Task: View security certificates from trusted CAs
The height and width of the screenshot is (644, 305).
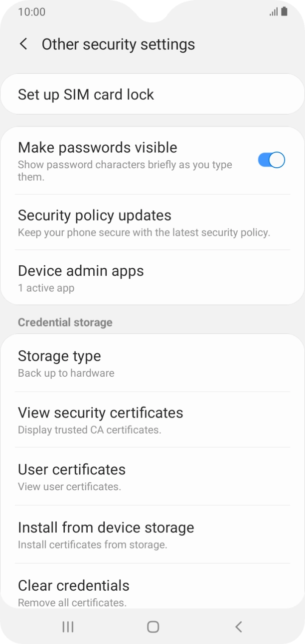Action: (x=152, y=419)
